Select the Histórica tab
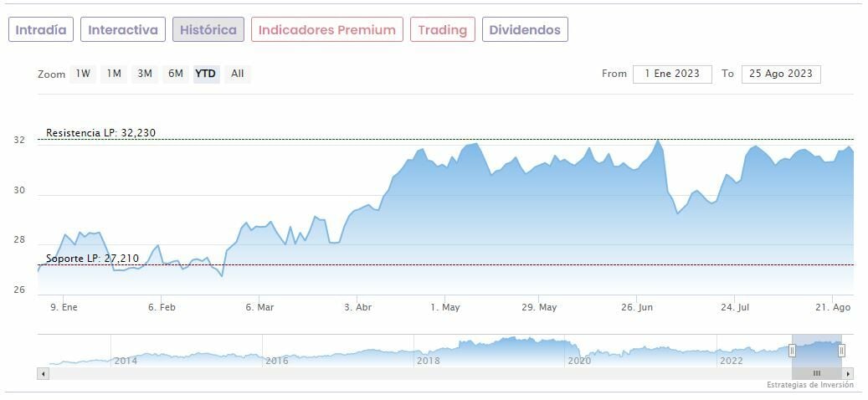868x400 pixels. 208,30
